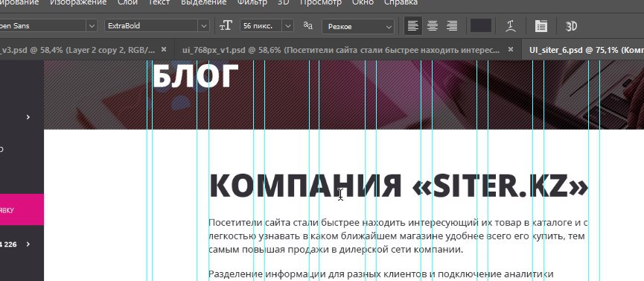The width and height of the screenshot is (644, 281).
Task: Click the chevron next to 226 in sidebar
Action: [x=28, y=244]
